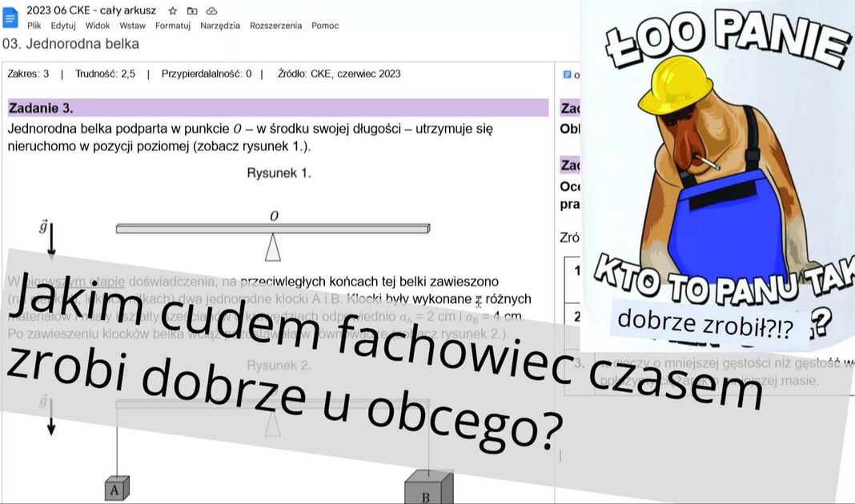Open the Narzędzia menu
This screenshot has width=855, height=504.
pyautogui.click(x=219, y=25)
